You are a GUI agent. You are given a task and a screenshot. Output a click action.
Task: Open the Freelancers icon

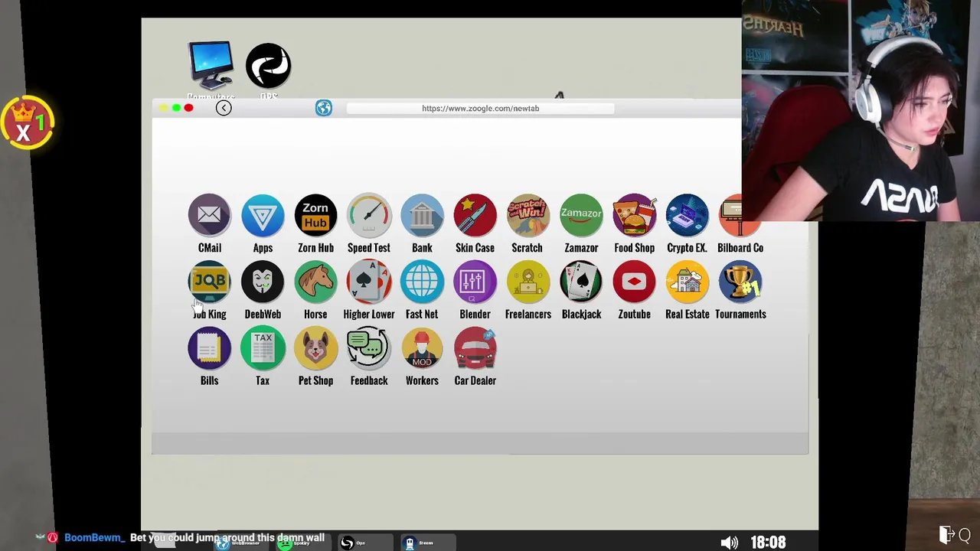528,282
